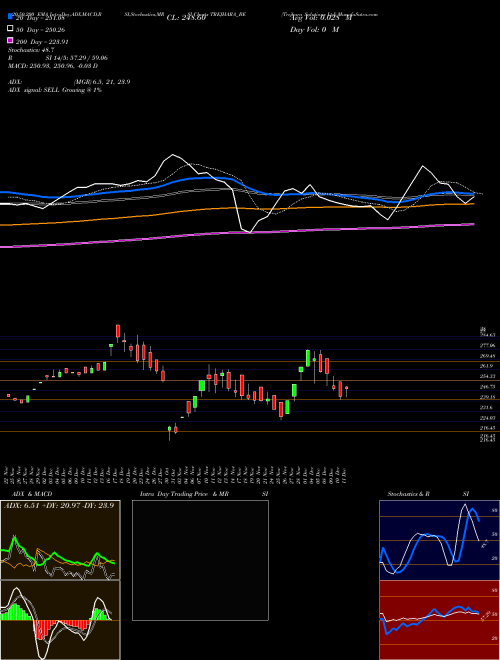This screenshot has width=500, height=660.
Task: Click the white 50 Day EMA legend swatch
Action: pos(10,29)
